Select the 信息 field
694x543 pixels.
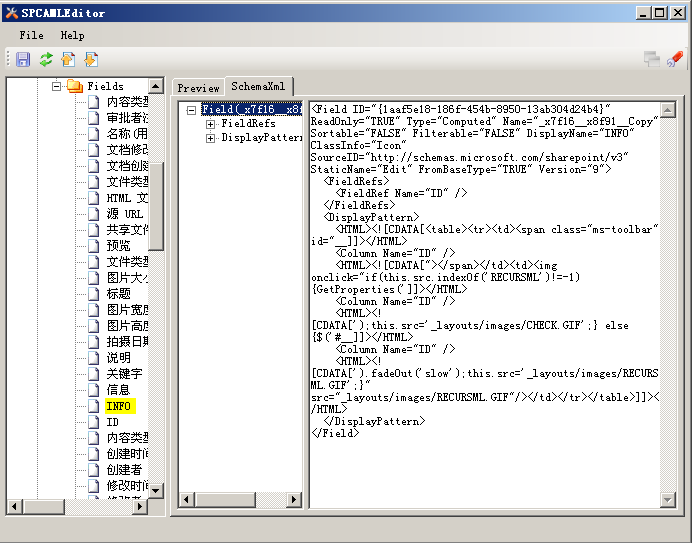click(x=118, y=390)
